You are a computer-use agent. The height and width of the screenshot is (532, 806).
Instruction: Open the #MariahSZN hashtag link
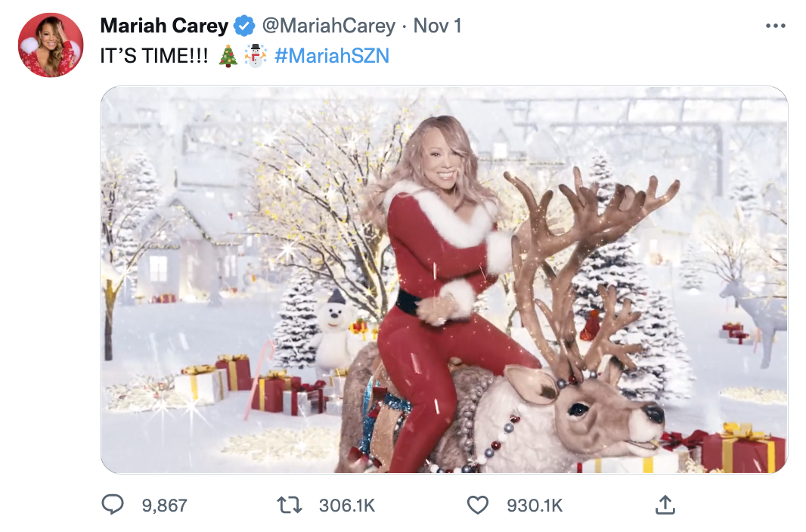332,56
